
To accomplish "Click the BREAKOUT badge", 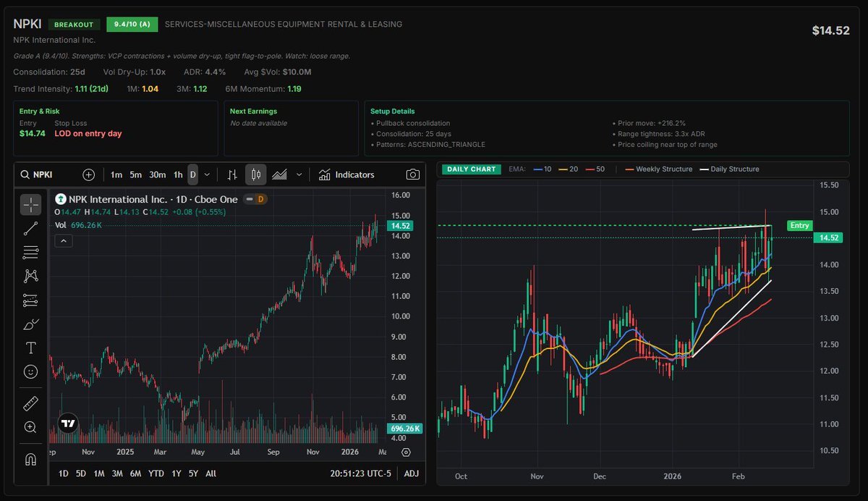I will pos(75,25).
